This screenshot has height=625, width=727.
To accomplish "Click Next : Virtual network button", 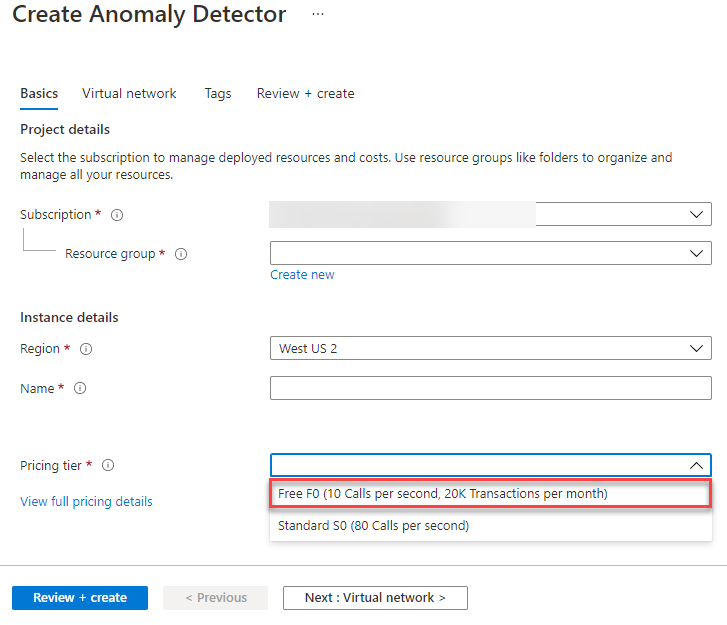I will (x=375, y=598).
